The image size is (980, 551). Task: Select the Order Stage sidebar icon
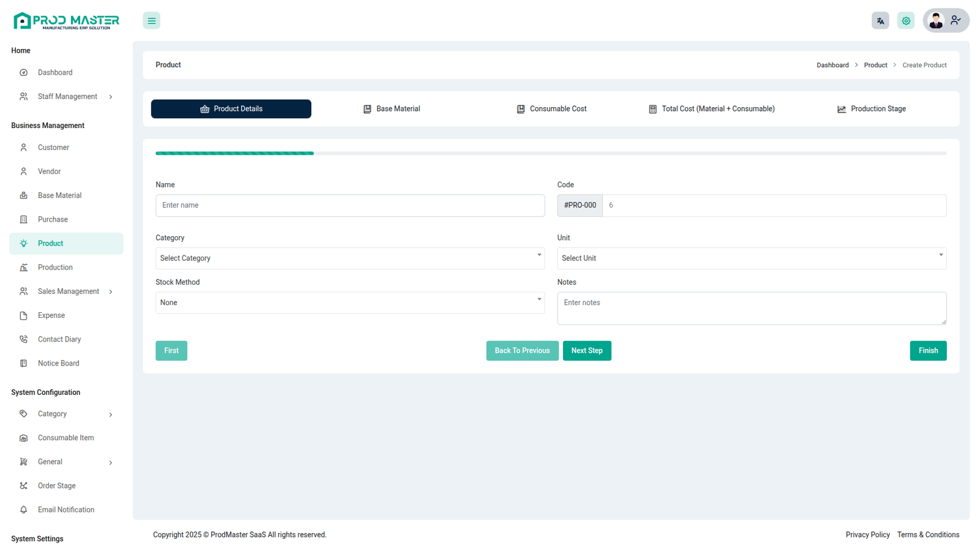[x=23, y=485]
